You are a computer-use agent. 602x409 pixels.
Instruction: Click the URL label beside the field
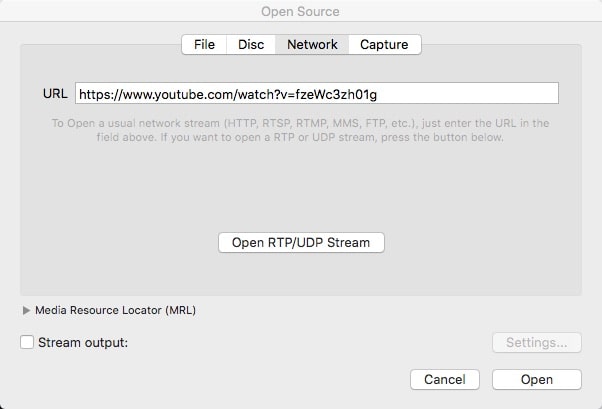(54, 93)
